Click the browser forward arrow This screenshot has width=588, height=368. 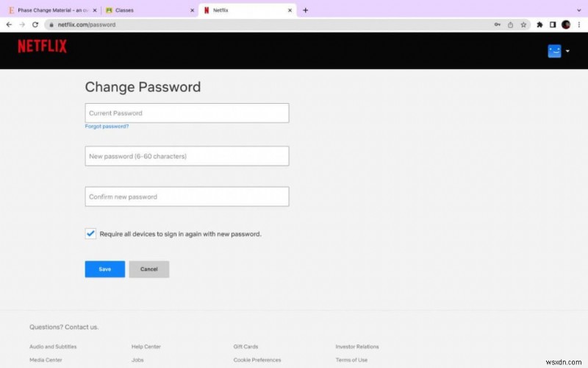click(22, 25)
